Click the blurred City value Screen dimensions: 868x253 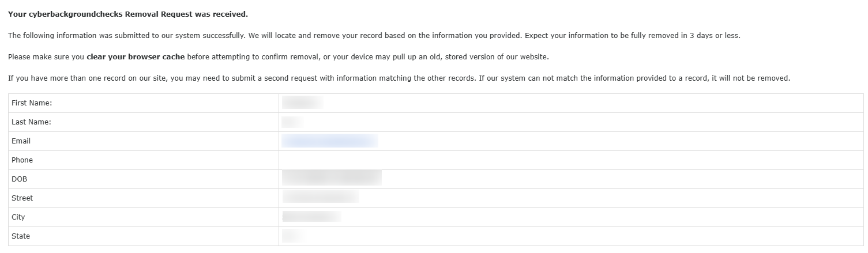pos(311,217)
